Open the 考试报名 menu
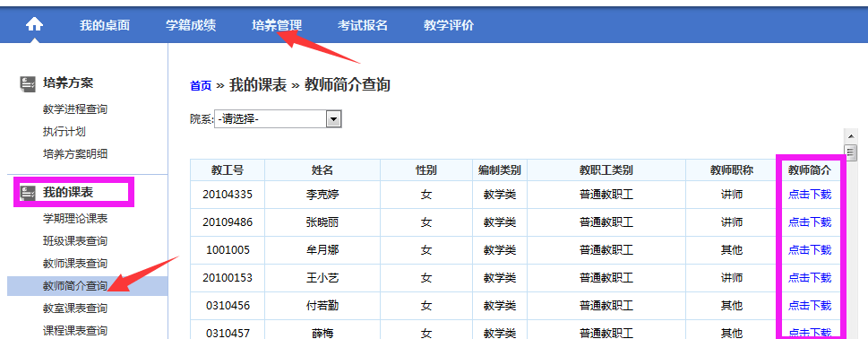The width and height of the screenshot is (868, 339). [363, 25]
